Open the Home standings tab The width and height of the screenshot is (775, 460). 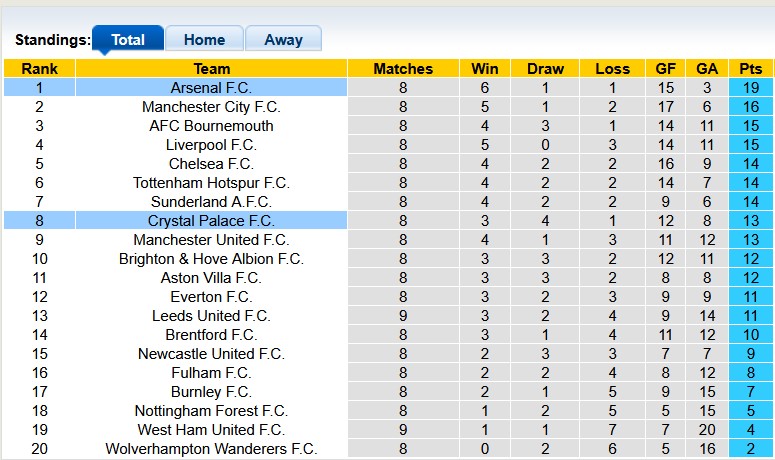[x=204, y=40]
